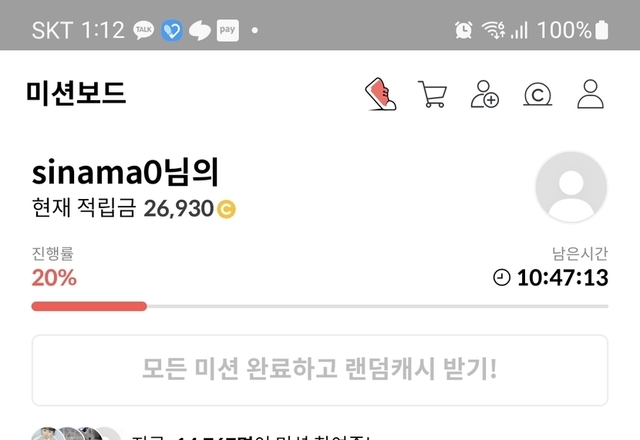Screen dimensions: 640x440
Task: Tap the battery indicator in status bar
Action: (x=602, y=30)
